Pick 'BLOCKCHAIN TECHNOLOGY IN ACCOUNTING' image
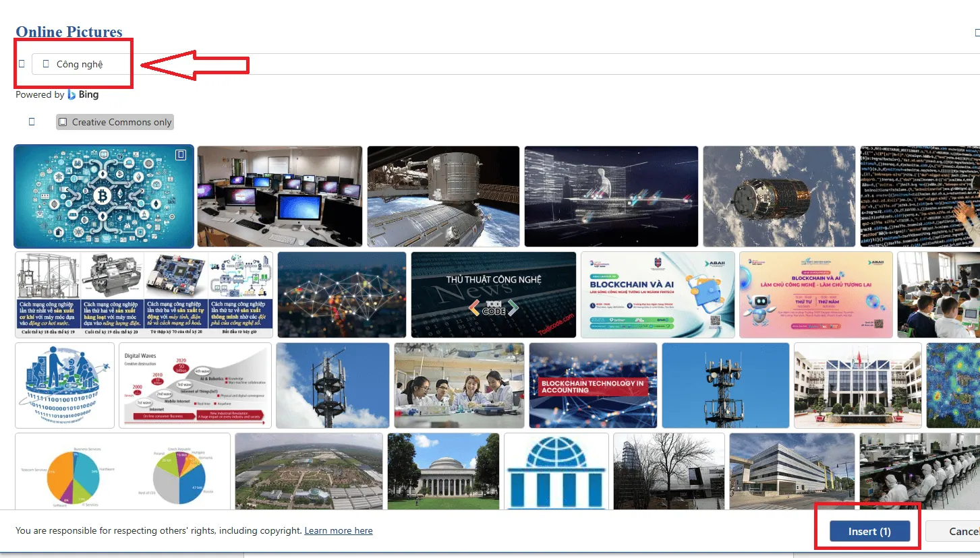This screenshot has height=558, width=980. click(x=593, y=385)
